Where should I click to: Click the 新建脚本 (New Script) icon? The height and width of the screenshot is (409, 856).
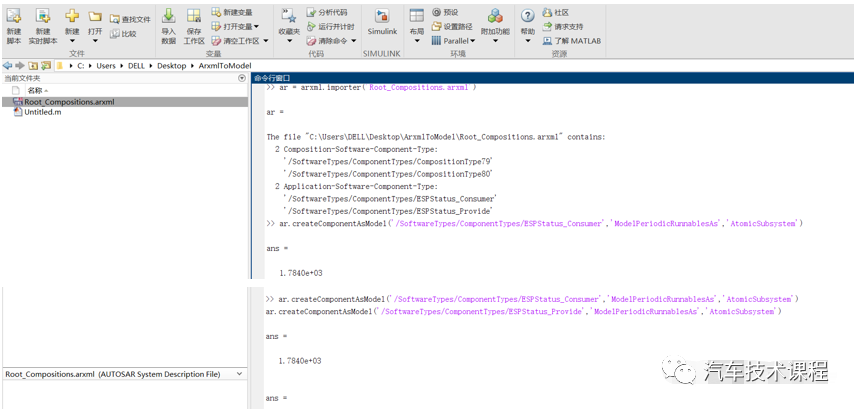tap(14, 16)
